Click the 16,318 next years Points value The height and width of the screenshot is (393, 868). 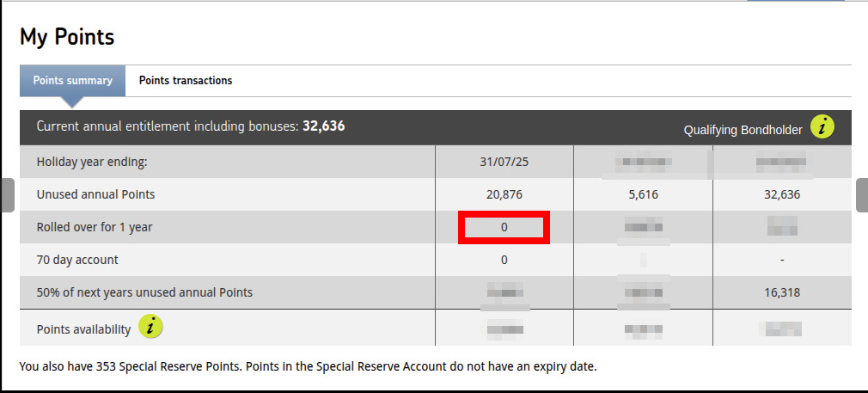pyautogui.click(x=782, y=292)
